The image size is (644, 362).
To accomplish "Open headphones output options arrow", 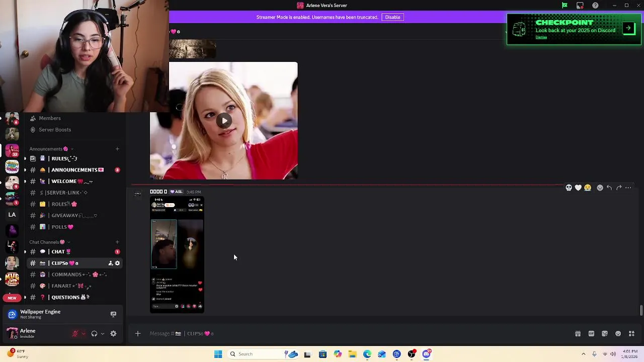I will pyautogui.click(x=102, y=333).
